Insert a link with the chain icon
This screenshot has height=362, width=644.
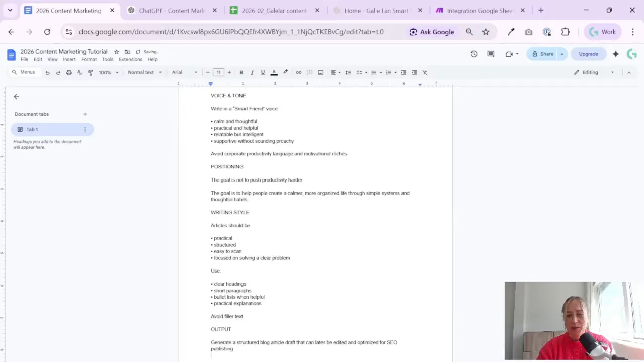299,72
